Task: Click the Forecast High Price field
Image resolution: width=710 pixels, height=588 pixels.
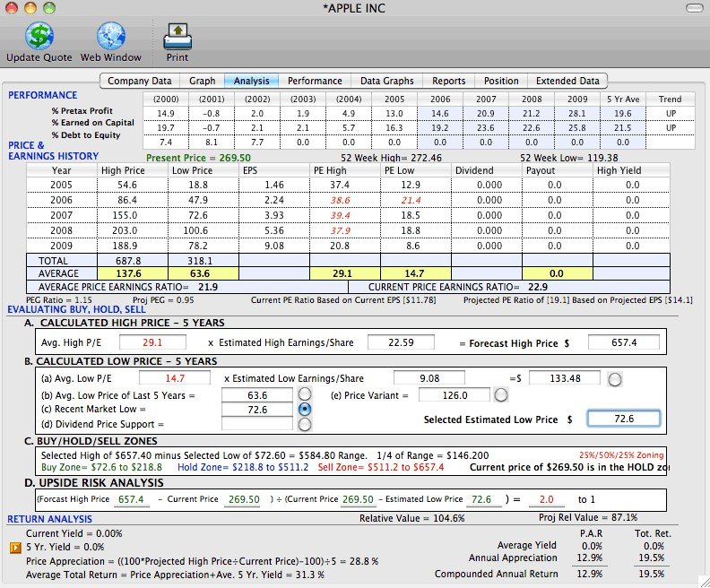Action: coord(624,342)
